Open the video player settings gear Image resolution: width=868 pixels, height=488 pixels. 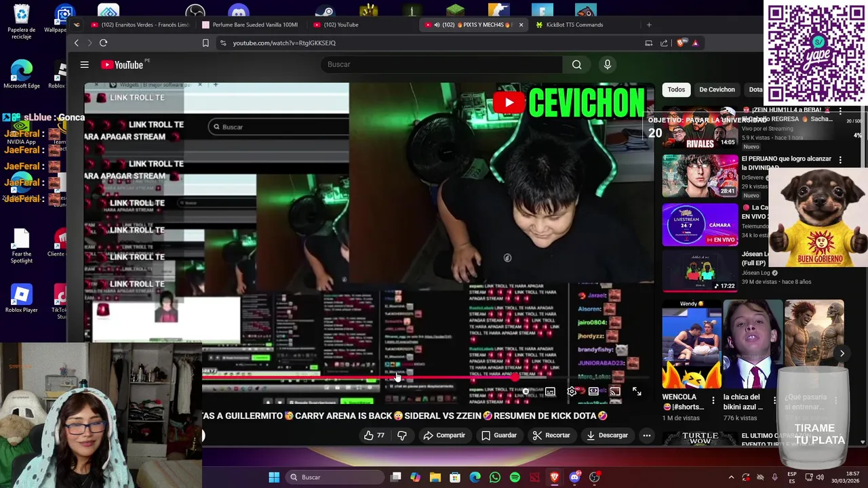572,392
